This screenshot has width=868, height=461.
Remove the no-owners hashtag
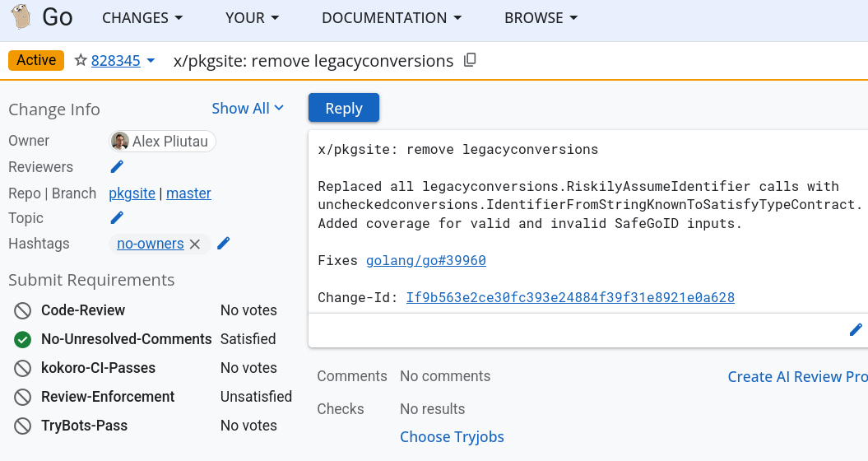pyautogui.click(x=195, y=244)
